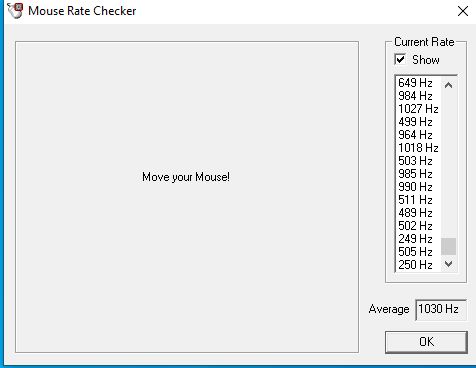
Task: Click the Mouse Rate Checker title icon
Action: 15,10
